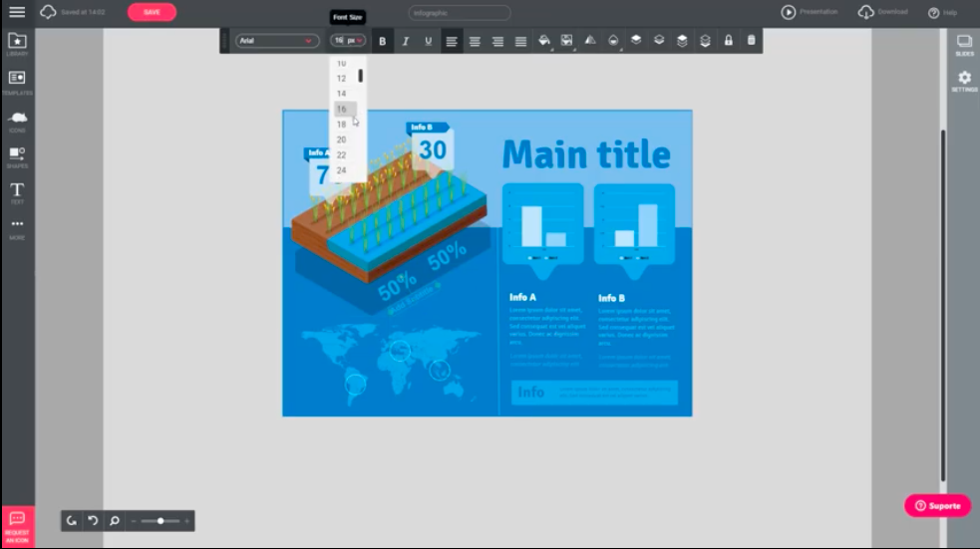Click the undo arrow icon

93,520
